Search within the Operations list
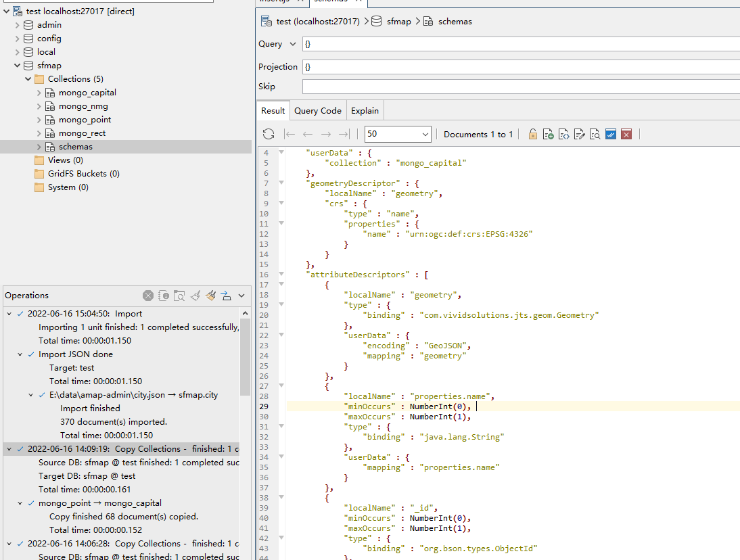 pyautogui.click(x=179, y=296)
